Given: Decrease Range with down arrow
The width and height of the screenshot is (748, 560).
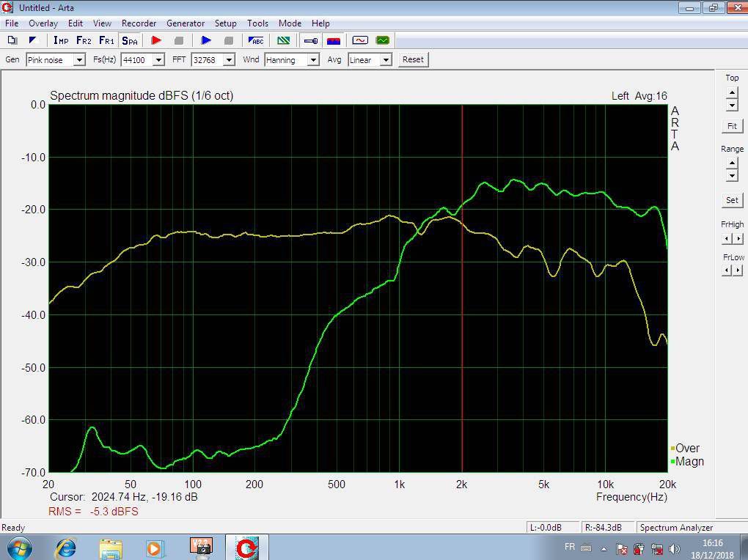Looking at the screenshot, I should pyautogui.click(x=732, y=175).
